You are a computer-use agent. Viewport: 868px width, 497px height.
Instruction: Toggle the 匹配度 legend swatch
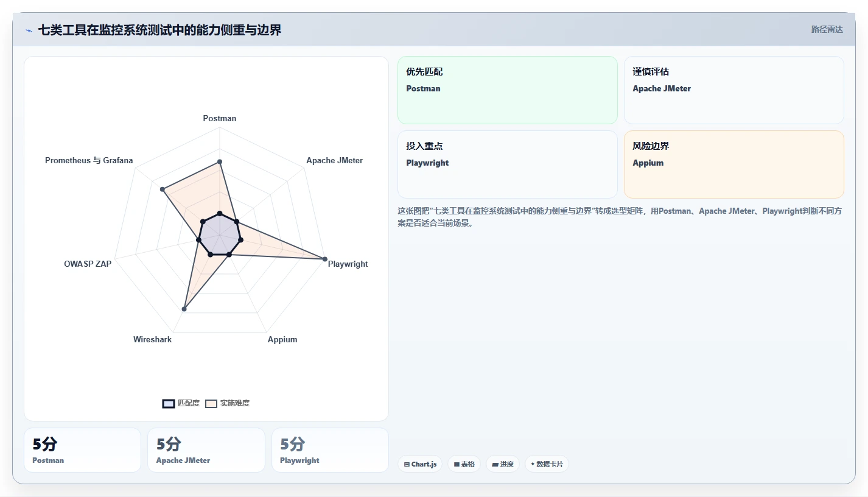(169, 404)
